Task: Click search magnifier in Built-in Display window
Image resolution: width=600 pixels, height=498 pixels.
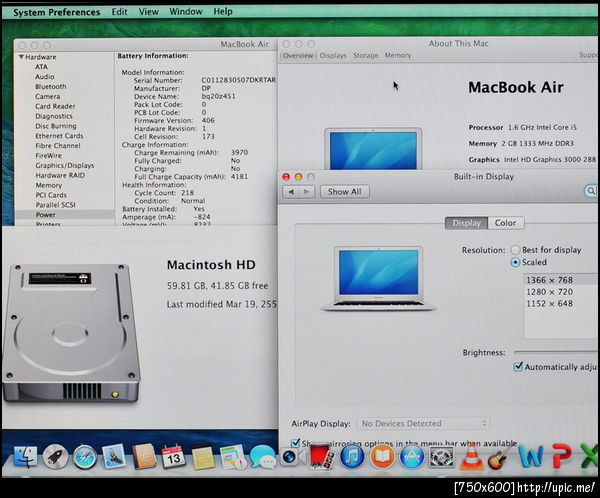Action: click(591, 191)
